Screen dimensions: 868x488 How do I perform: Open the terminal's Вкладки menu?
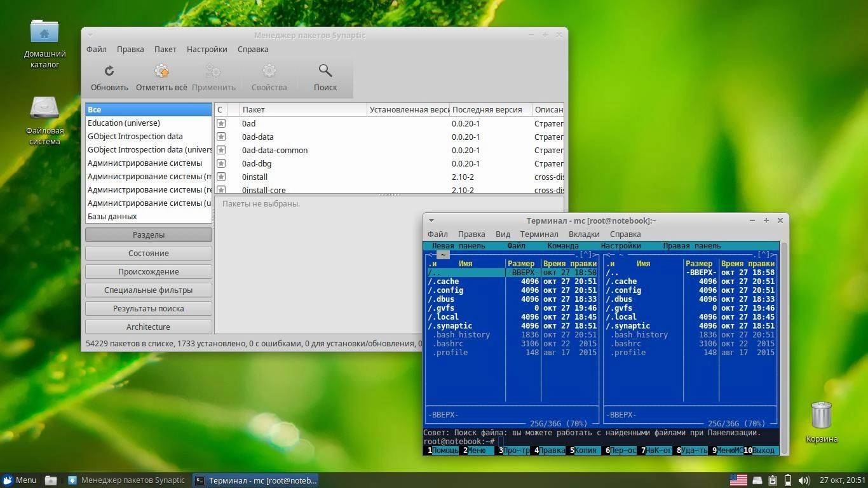click(x=584, y=234)
